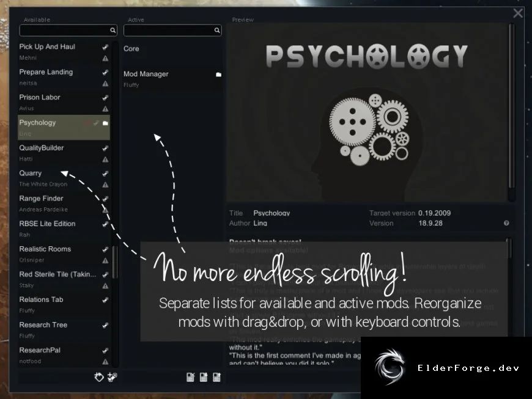Click the add local mod tag icon

[x=98, y=377]
